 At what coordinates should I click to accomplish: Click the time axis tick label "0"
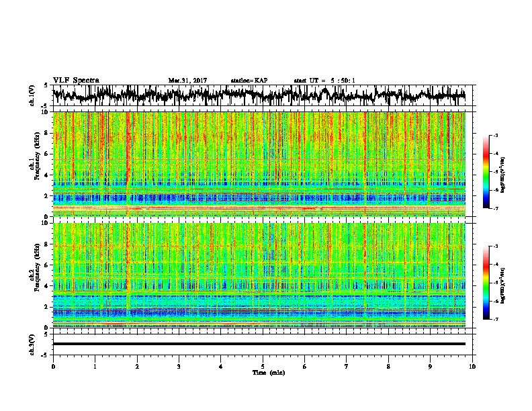click(x=53, y=367)
